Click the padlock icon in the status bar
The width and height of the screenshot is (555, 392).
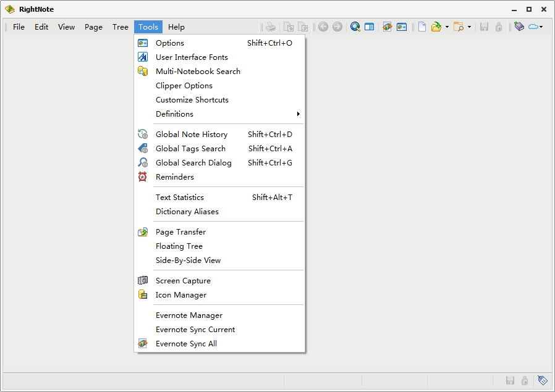point(525,380)
